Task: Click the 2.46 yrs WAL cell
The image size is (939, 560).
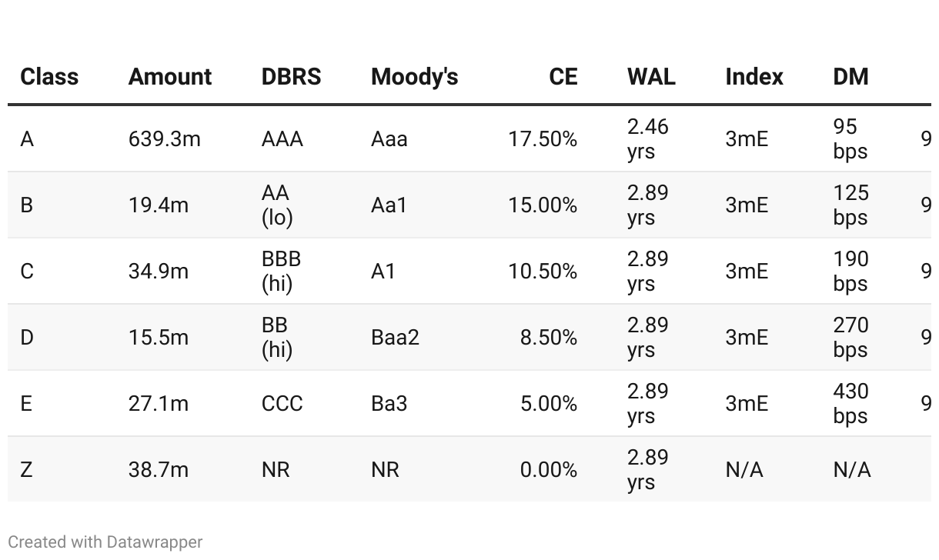Action: coord(648,139)
